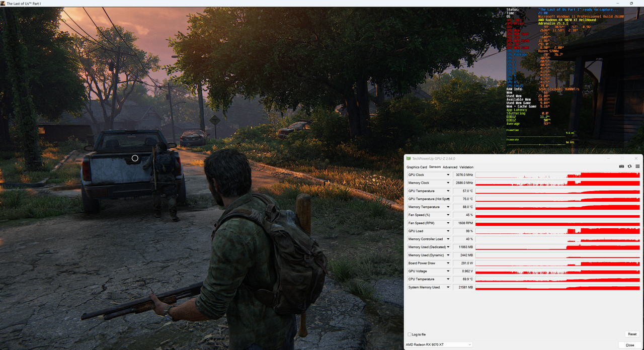Viewport: 644px width, 350px height.
Task: Expand the GPU Load dropdown
Action: 448,231
